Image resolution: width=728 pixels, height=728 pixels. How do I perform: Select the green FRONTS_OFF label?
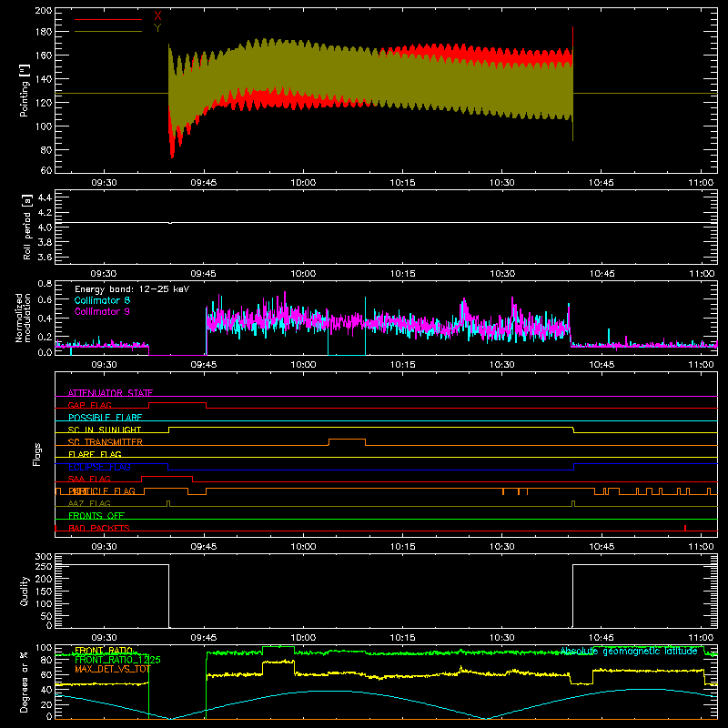coord(96,515)
